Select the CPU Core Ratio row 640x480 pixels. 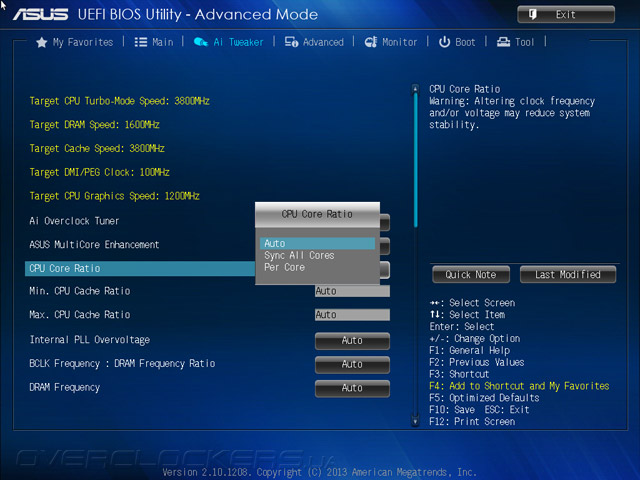tap(140, 269)
